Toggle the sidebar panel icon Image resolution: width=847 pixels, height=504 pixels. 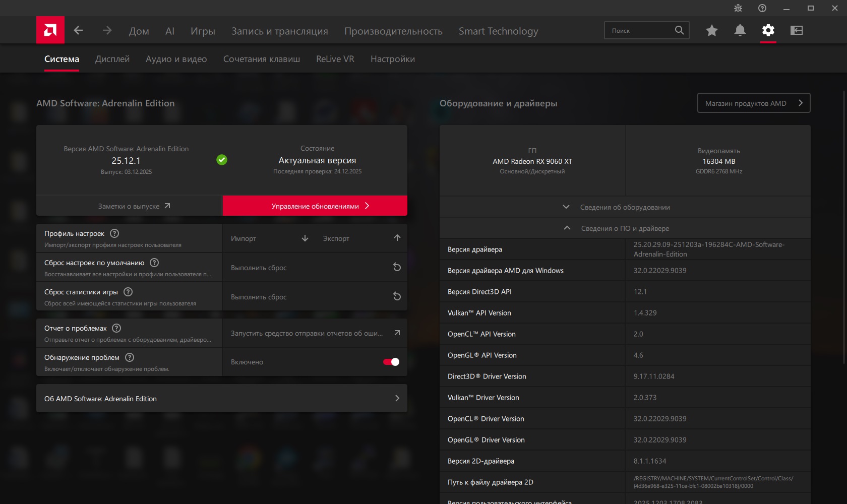tap(797, 30)
